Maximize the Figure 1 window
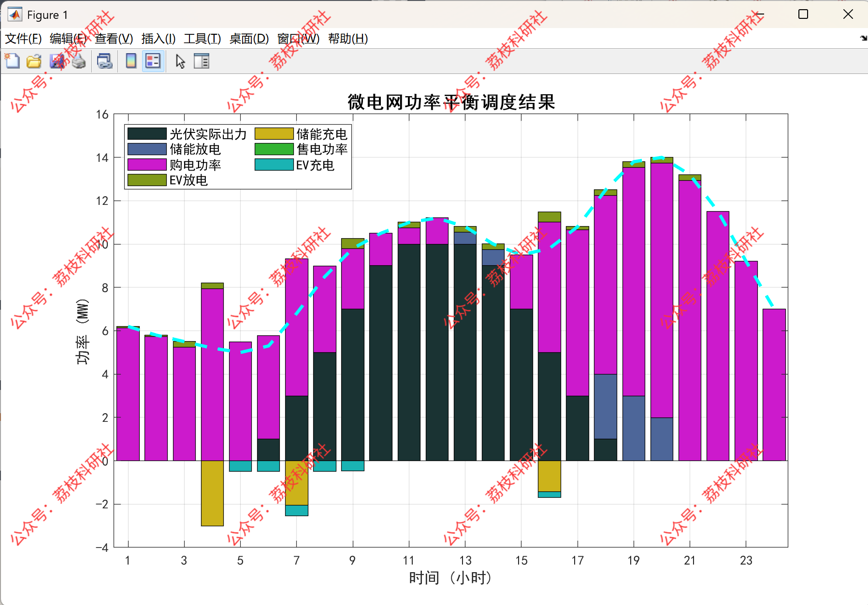 pyautogui.click(x=803, y=14)
